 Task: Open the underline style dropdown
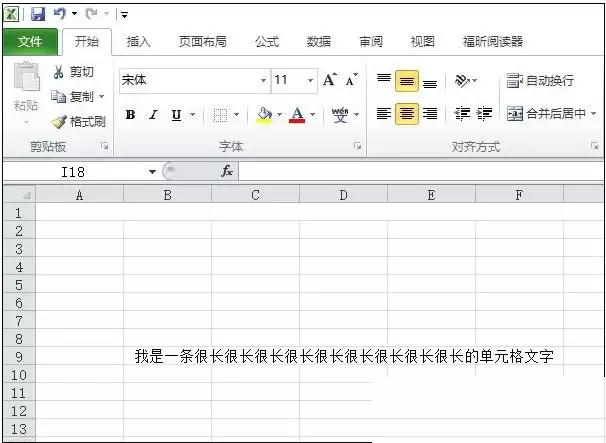click(192, 115)
